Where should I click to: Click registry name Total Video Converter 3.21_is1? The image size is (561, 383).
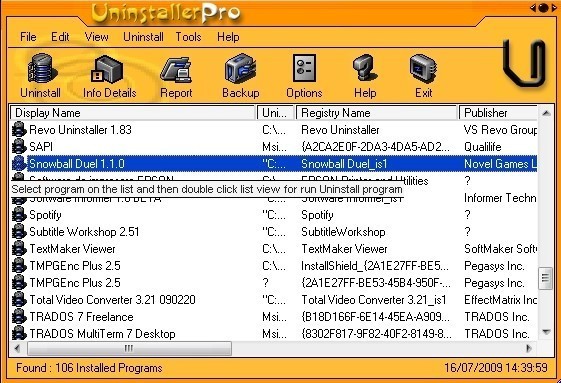pos(374,300)
